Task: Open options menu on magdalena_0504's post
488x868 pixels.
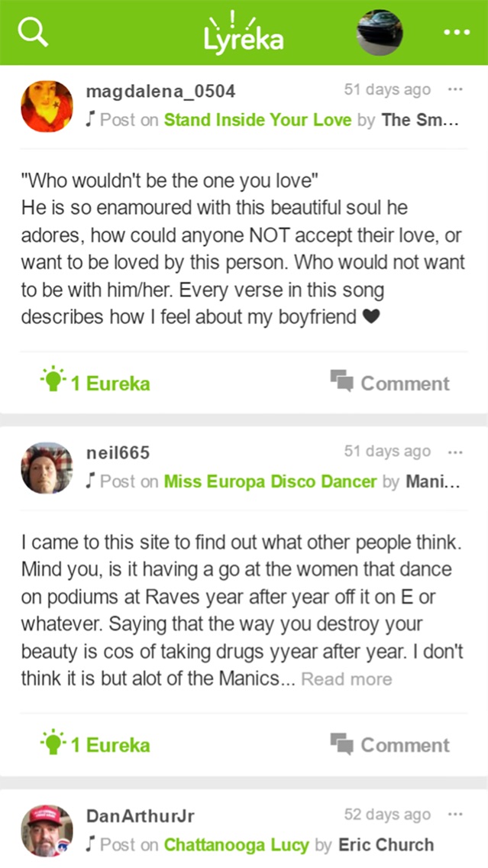Action: pos(455,90)
